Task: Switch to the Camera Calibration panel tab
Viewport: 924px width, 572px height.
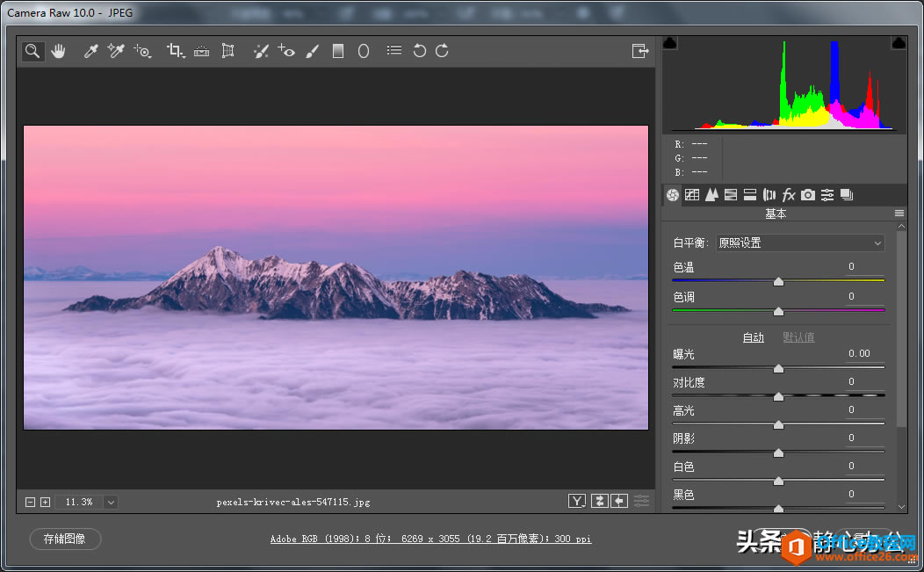Action: [808, 194]
